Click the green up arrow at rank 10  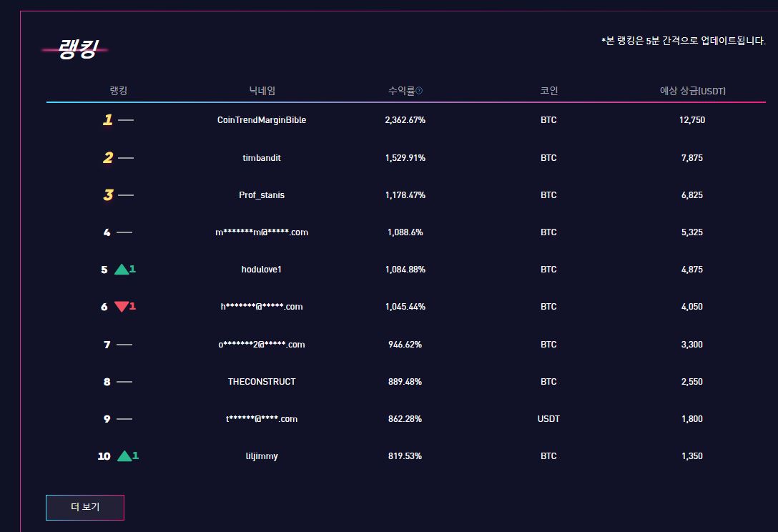[124, 456]
